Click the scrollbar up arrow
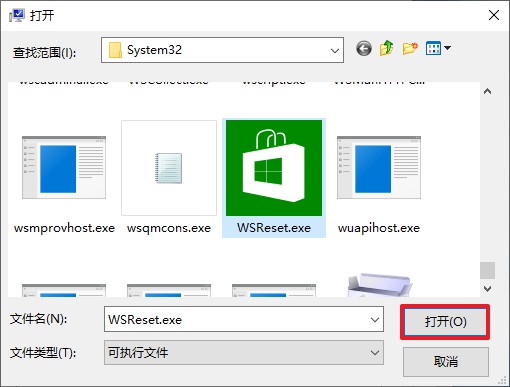Screen dimensions: 510x387 tap(487, 91)
